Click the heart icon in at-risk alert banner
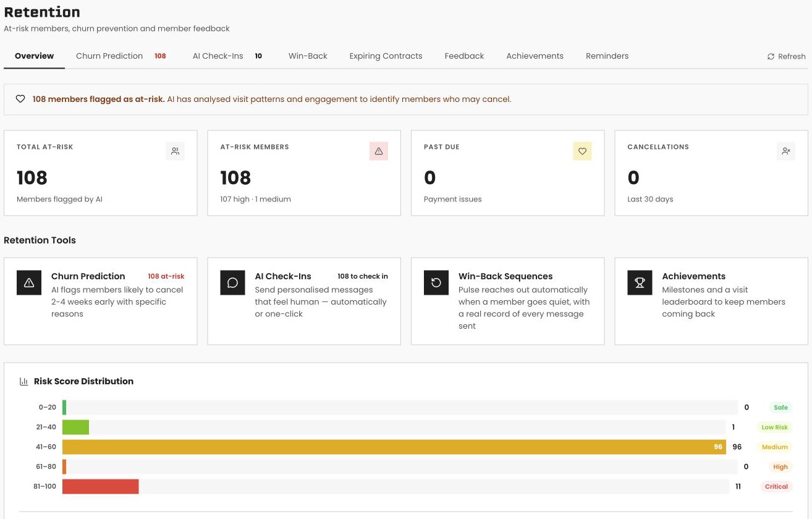Viewport: 812px width, 519px height. coord(20,99)
